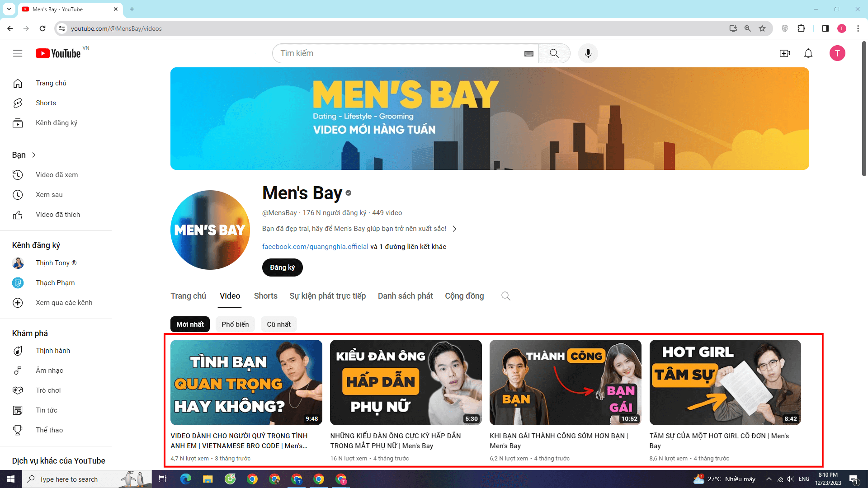Open the notifications bell

(808, 53)
